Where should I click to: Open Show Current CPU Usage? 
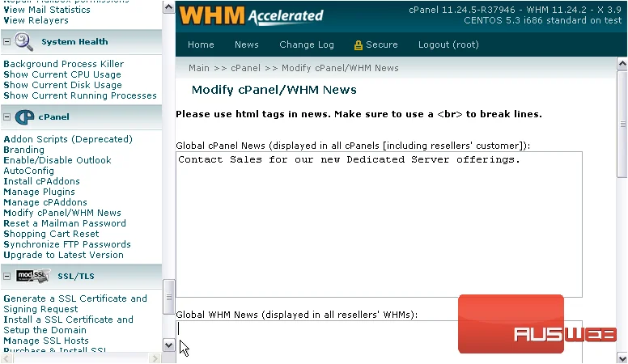pyautogui.click(x=62, y=74)
